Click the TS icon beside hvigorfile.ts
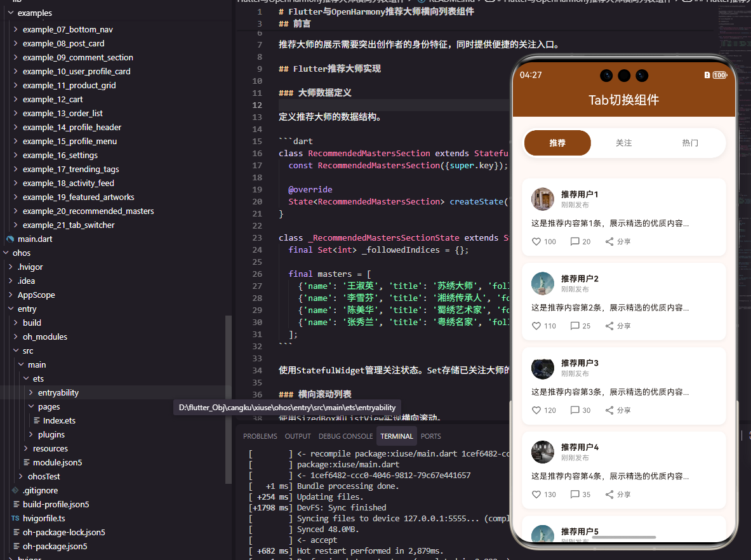Screen dimensions: 751x560 click(x=15, y=518)
